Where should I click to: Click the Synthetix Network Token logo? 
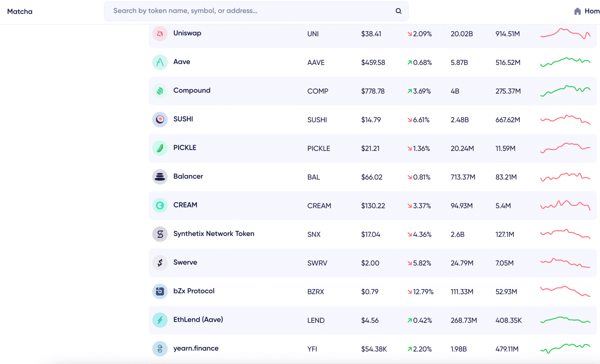click(x=160, y=234)
